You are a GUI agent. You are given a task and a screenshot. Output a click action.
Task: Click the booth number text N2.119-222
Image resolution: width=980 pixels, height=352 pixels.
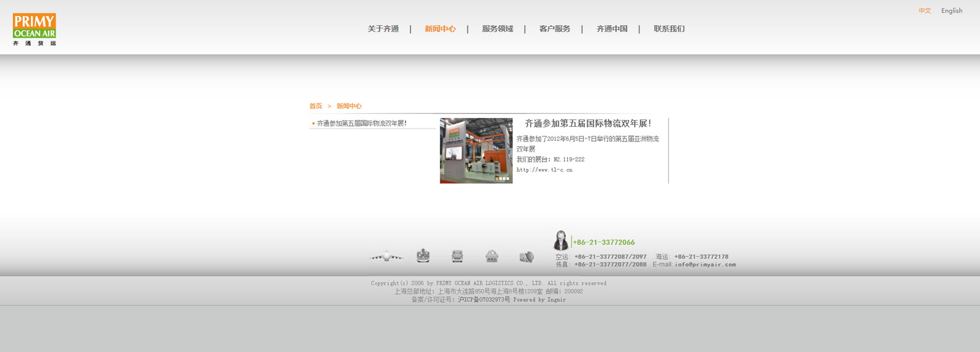tap(569, 159)
